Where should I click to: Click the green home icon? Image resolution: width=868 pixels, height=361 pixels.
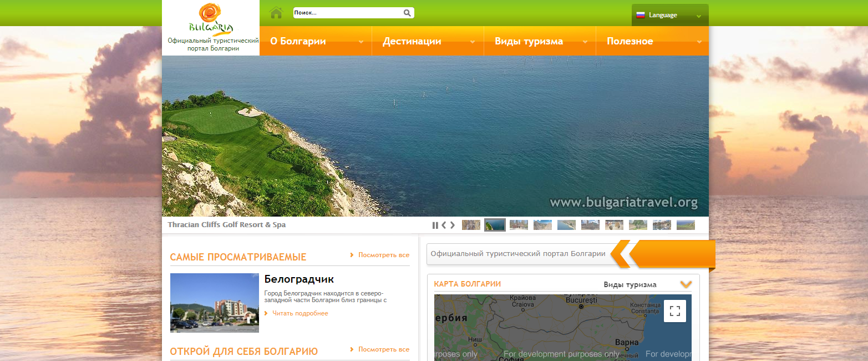pyautogui.click(x=276, y=13)
